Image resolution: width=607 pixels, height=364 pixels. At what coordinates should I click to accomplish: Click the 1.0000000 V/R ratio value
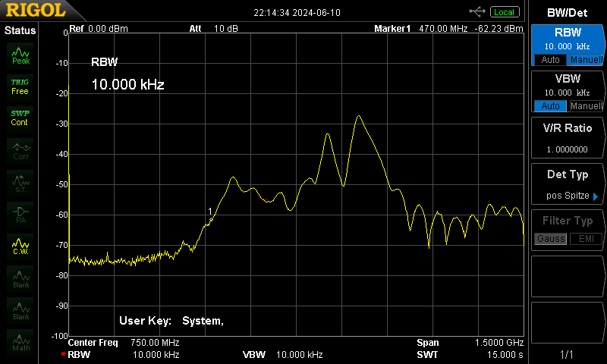[567, 149]
